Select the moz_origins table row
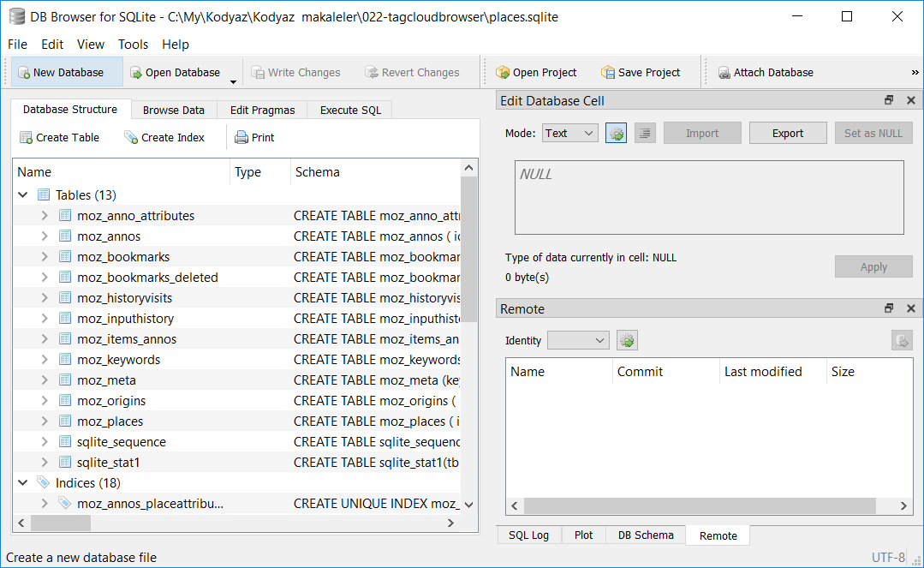 pos(236,400)
